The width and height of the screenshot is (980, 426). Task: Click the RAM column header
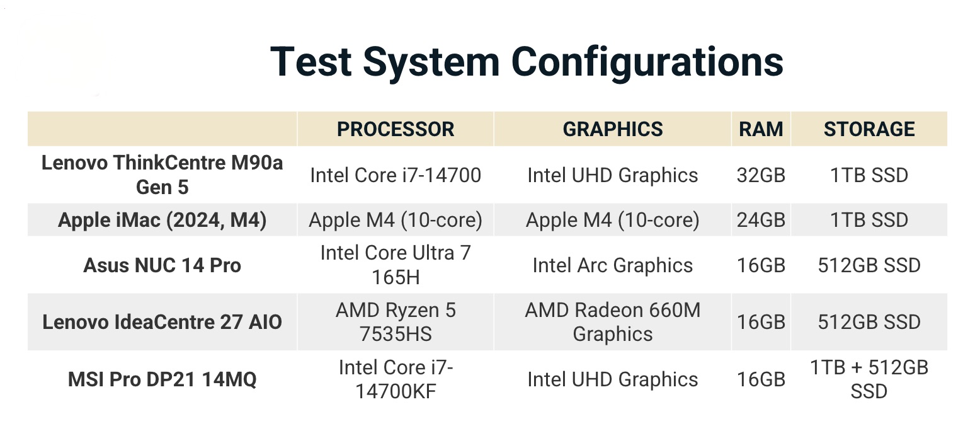click(761, 129)
